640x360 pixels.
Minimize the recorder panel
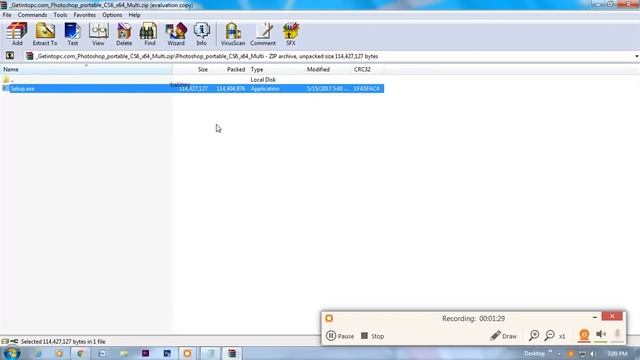pyautogui.click(x=595, y=317)
